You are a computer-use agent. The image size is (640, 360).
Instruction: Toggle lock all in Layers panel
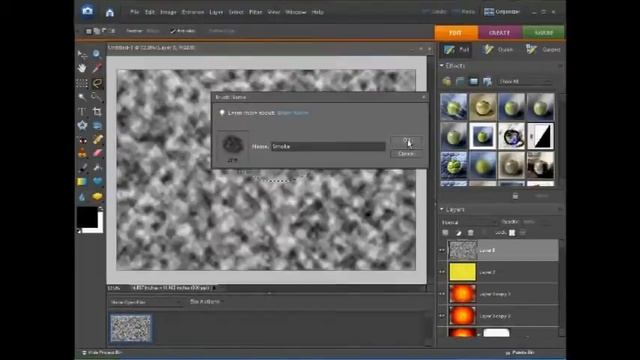coord(523,233)
